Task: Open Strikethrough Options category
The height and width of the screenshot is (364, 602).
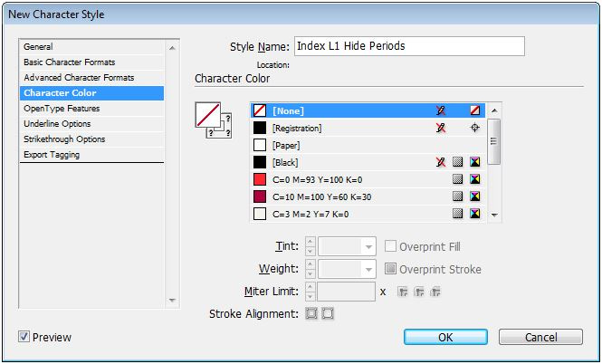Action: [x=91, y=139]
